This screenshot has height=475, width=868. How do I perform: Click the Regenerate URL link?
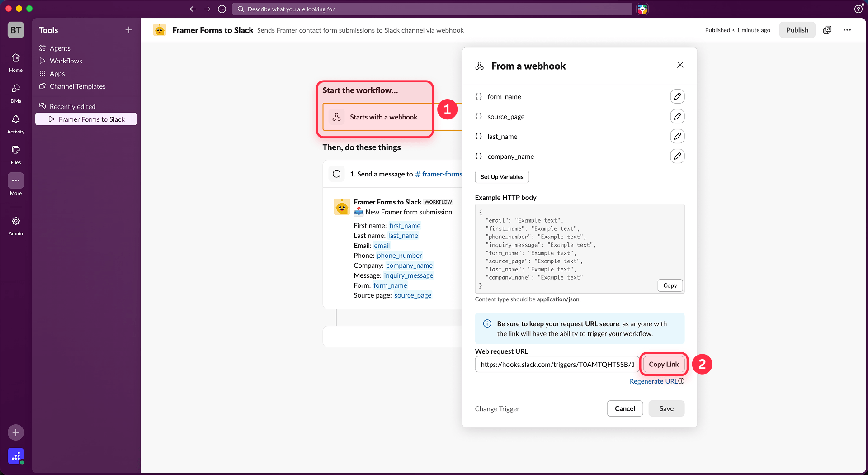pos(654,381)
